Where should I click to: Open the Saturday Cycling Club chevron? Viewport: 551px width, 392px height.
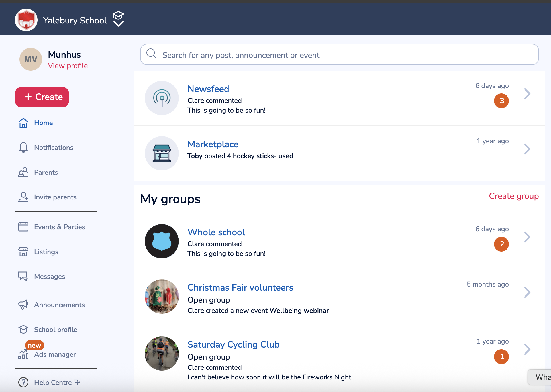pyautogui.click(x=527, y=349)
